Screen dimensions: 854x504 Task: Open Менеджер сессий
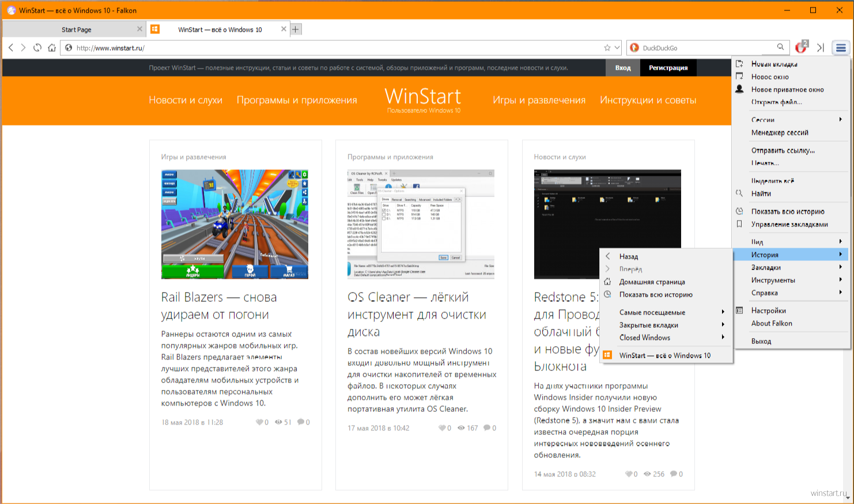click(x=792, y=132)
